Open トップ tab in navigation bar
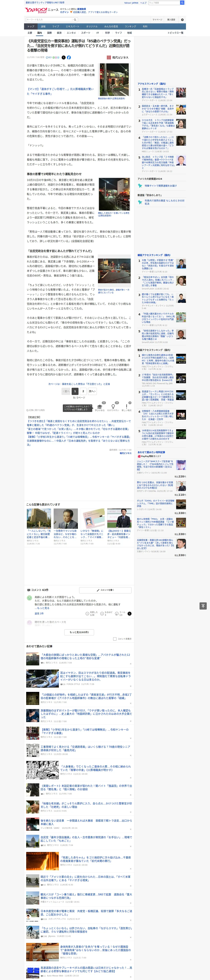210x980 pixels. coord(31,26)
